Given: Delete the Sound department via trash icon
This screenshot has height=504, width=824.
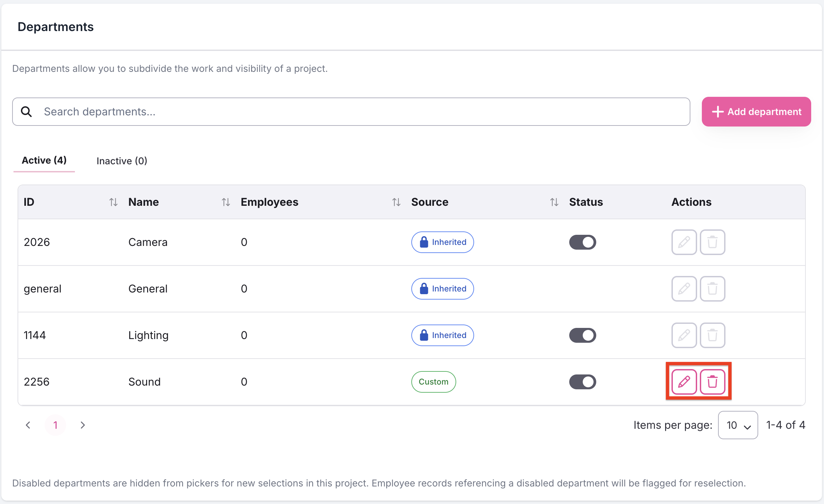Looking at the screenshot, I should 712,382.
